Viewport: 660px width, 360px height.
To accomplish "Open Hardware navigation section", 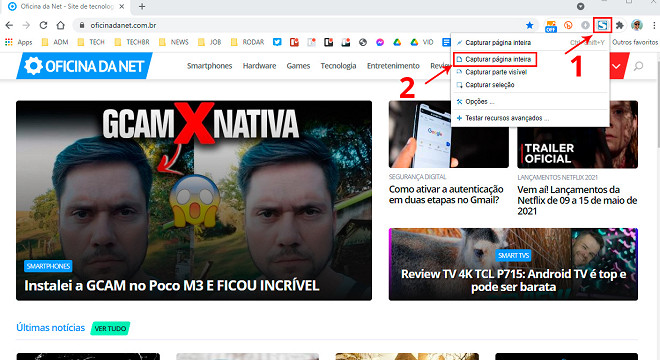I will (259, 66).
